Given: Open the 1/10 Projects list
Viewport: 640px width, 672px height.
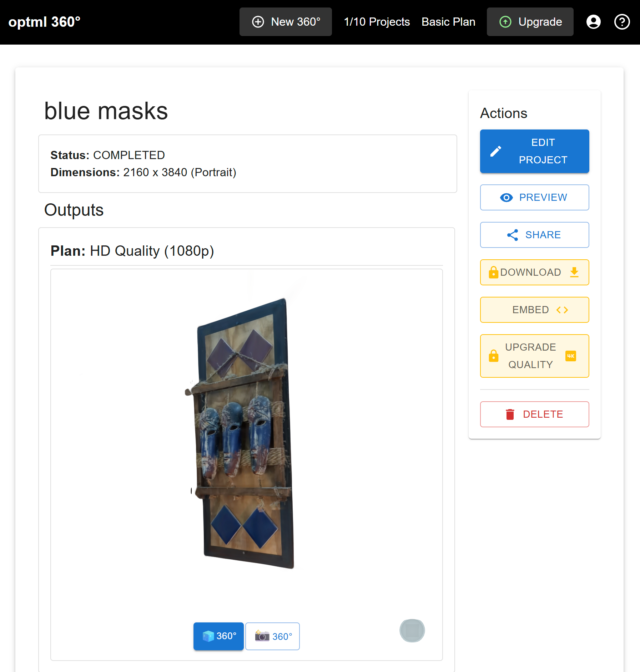Looking at the screenshot, I should tap(377, 22).
